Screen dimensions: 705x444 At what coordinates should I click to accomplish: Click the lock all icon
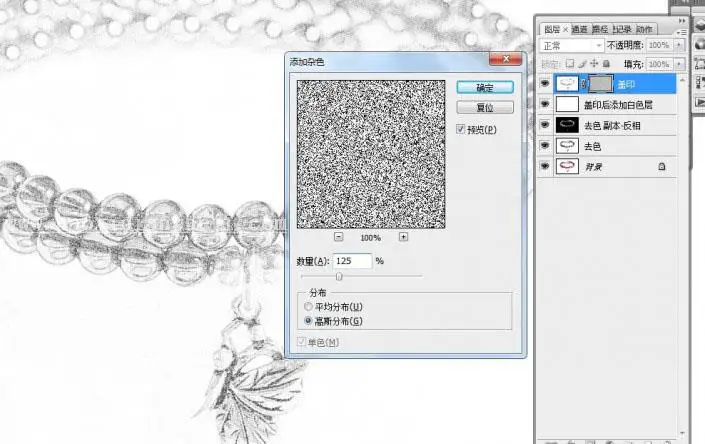tap(606, 64)
